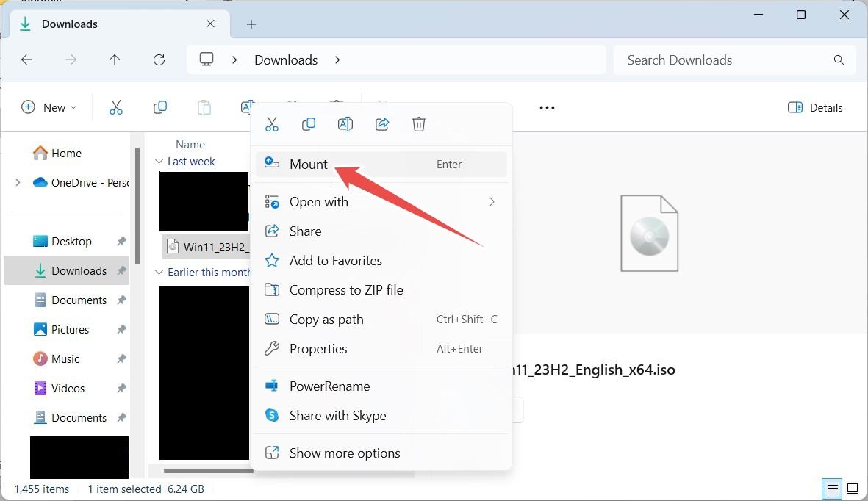Screen dimensions: 868x501
Task: Click Show more options
Action: pyautogui.click(x=344, y=453)
